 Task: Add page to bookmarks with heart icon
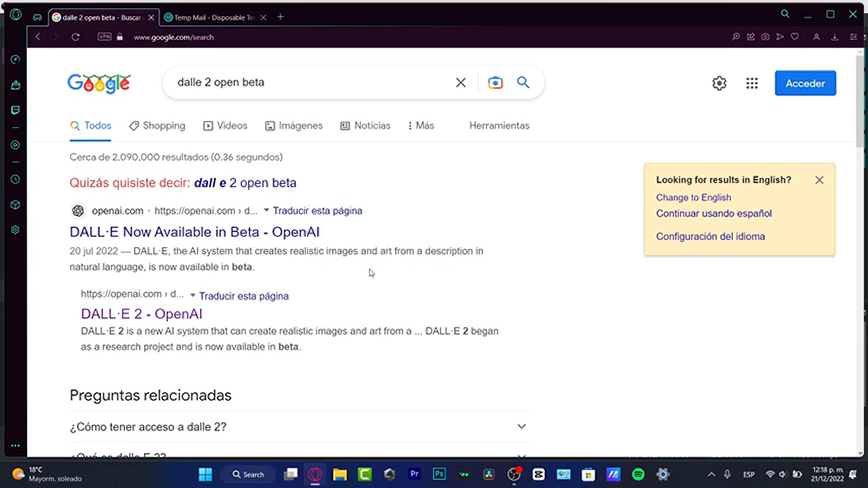tap(795, 37)
